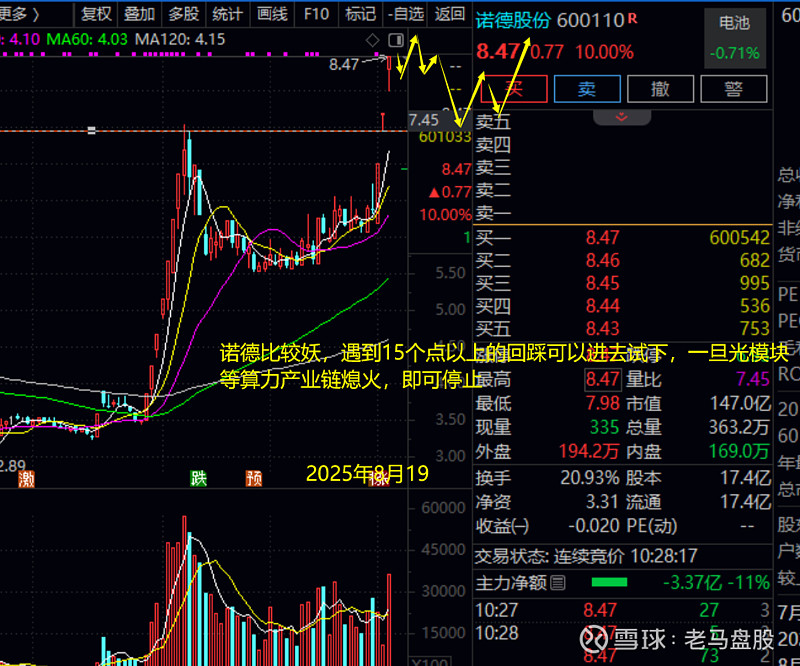800x666 pixels.
Task: Click the 内盘 169.0万 value
Action: [x=739, y=451]
